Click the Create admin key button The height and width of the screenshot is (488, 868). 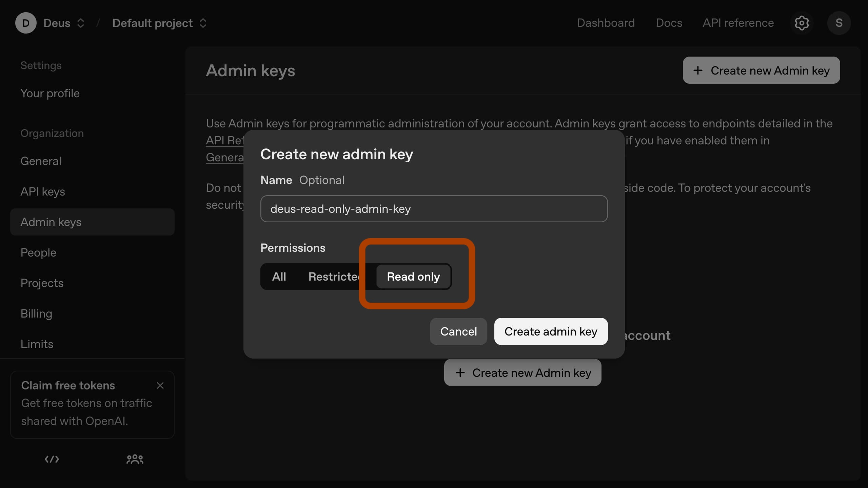[x=551, y=331]
